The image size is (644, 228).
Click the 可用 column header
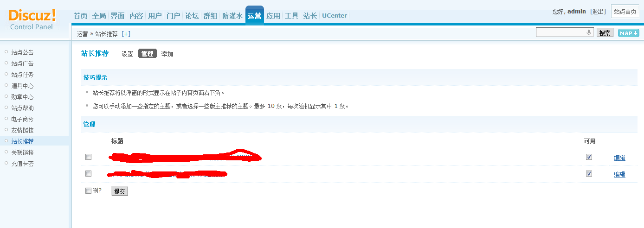590,141
